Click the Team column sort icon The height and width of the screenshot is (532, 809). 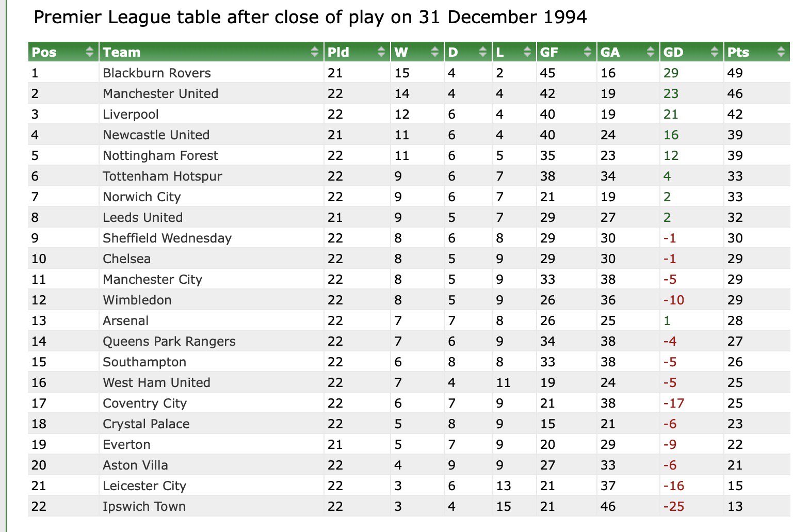(315, 52)
